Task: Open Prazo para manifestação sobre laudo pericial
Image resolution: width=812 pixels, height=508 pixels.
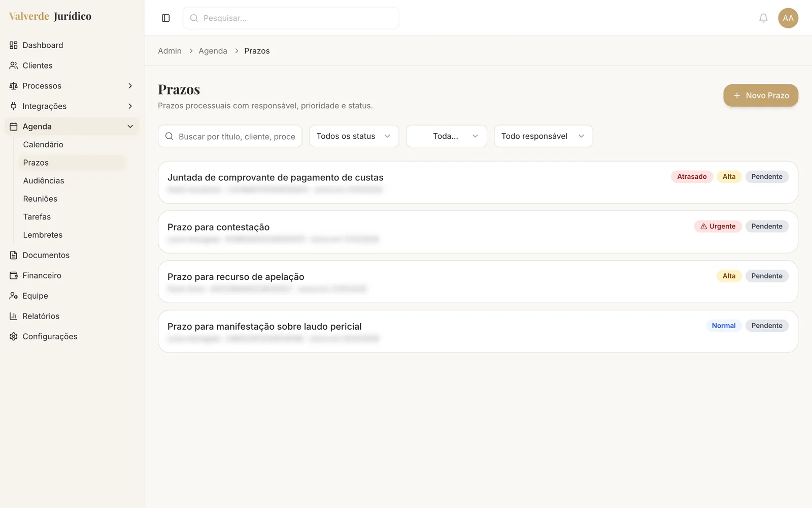Action: point(478,331)
